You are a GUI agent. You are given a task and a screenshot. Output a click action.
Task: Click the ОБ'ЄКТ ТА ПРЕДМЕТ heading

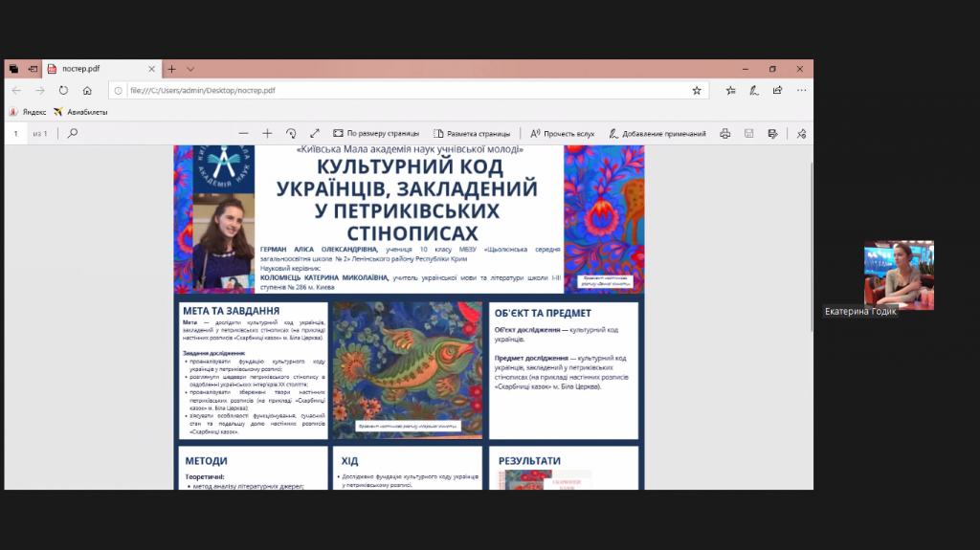click(543, 313)
